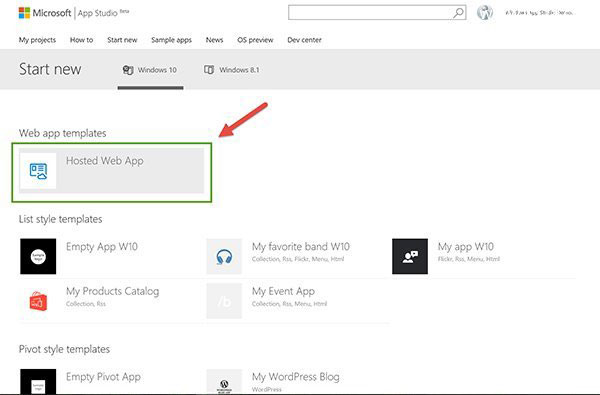Open Sample apps page
The image size is (600, 395).
click(171, 40)
